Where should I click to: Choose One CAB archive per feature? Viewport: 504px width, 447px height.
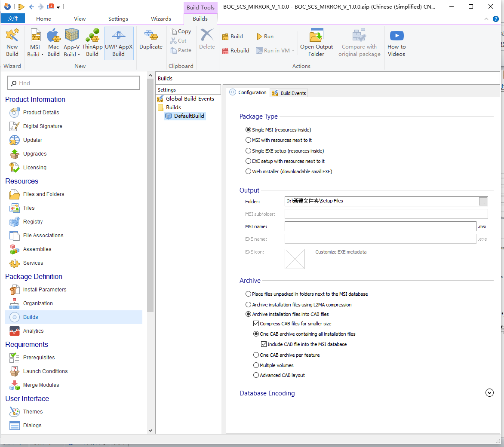[256, 355]
